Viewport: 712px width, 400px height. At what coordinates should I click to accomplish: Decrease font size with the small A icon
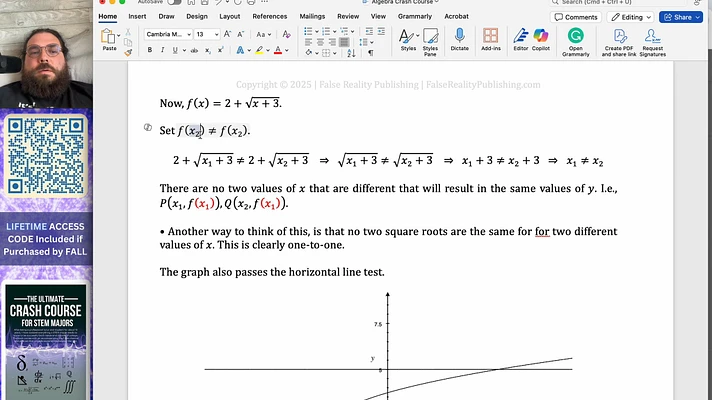tap(241, 35)
